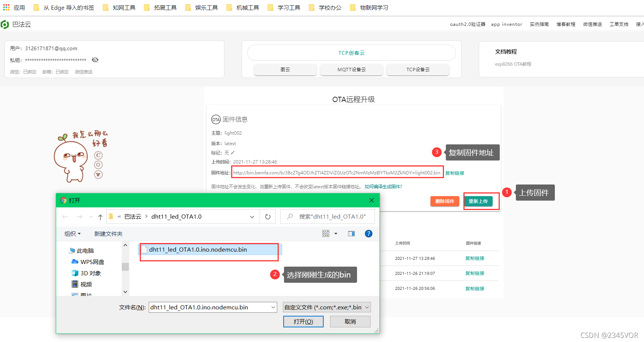The height and width of the screenshot is (342, 644).
Task: Click 微信推送 in user info card
Action: tap(84, 72)
